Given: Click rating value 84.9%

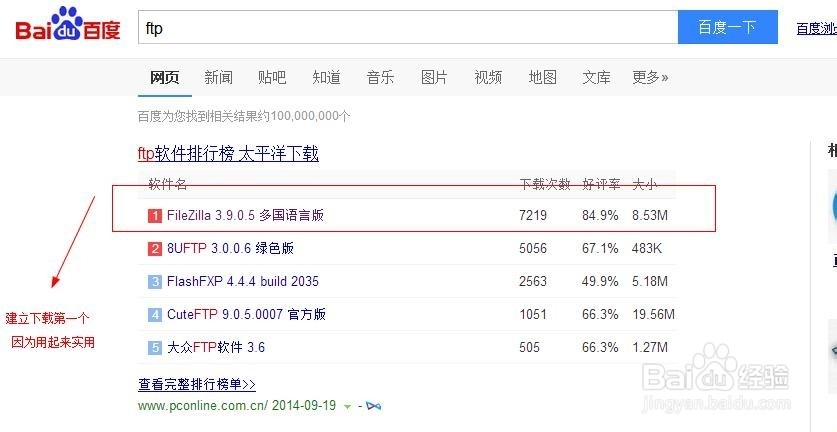Looking at the screenshot, I should (600, 215).
